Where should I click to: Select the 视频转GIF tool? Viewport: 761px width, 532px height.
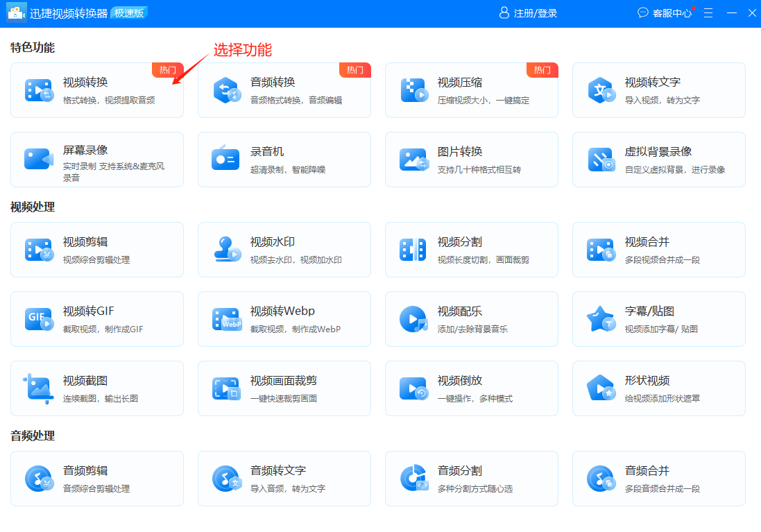coord(97,319)
